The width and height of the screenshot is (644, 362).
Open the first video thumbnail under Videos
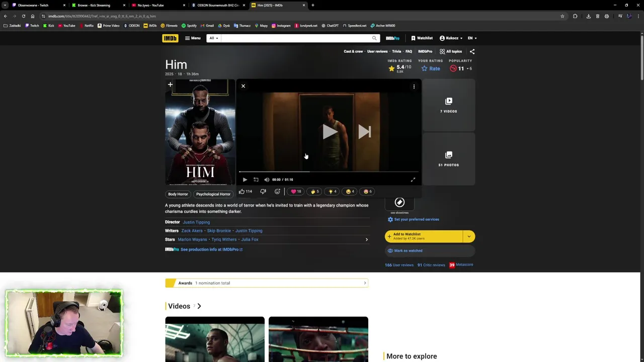point(215,339)
